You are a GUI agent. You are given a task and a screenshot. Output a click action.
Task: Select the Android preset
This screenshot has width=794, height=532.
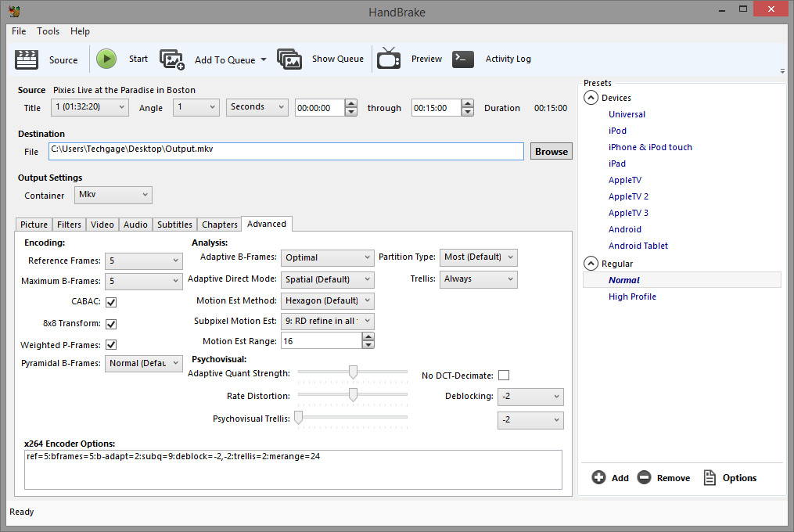(x=625, y=229)
